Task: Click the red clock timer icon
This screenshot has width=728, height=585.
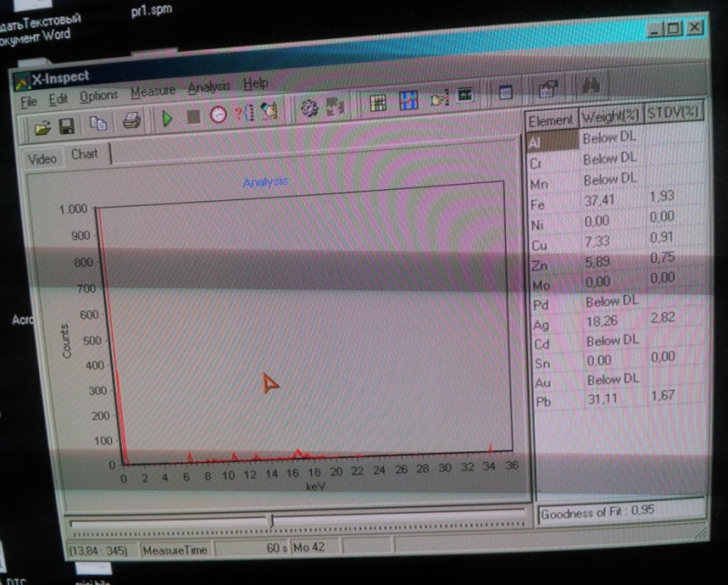Action: (217, 115)
